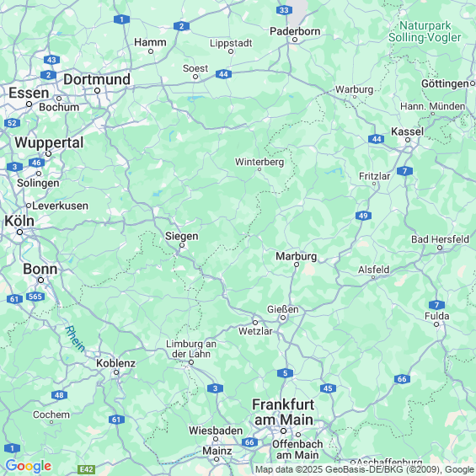476x476 pixels.
Task: Click the Dortmund city marker circle
Action: point(97,90)
